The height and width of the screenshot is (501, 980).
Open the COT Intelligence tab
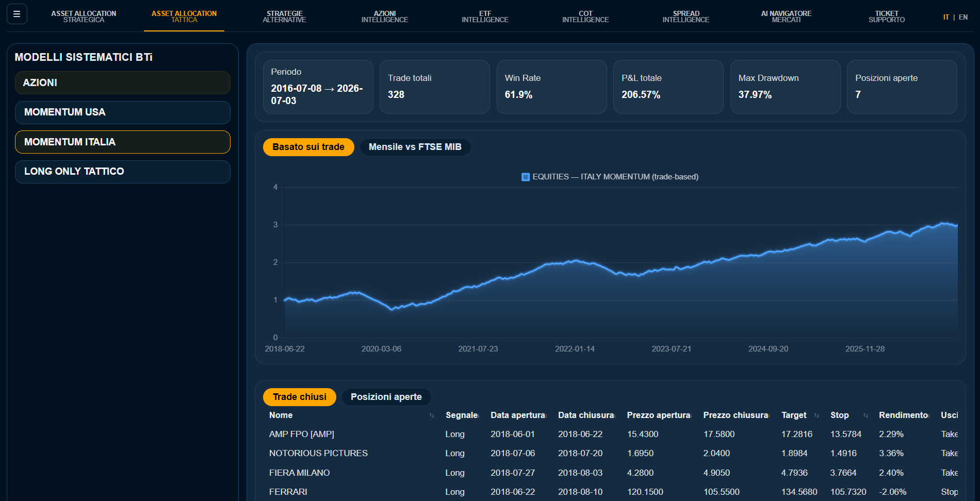click(x=585, y=16)
